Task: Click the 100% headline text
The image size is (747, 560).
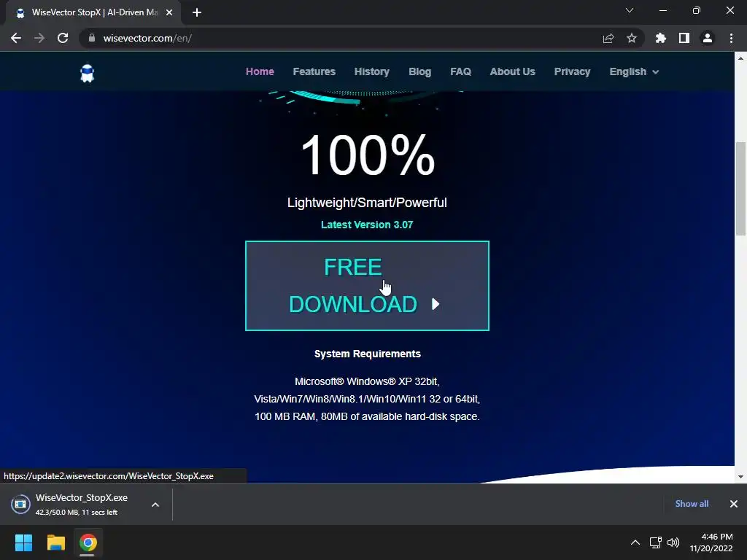Action: pos(368,155)
